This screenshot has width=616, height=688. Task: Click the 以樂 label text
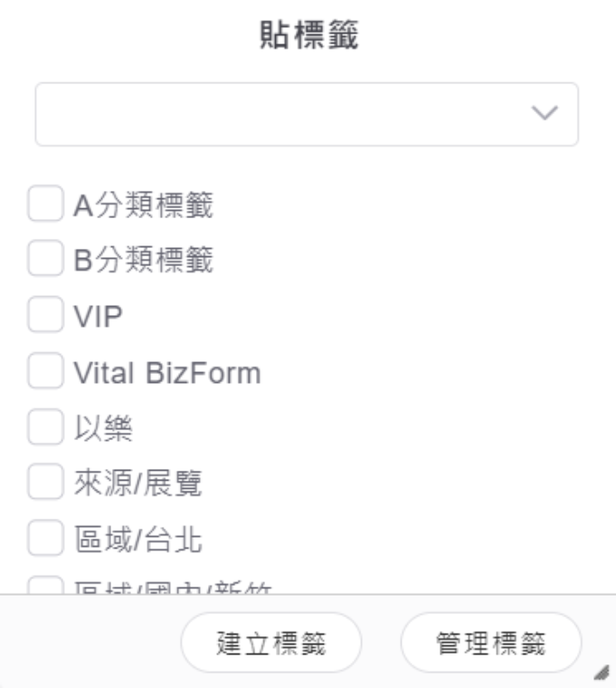104,429
